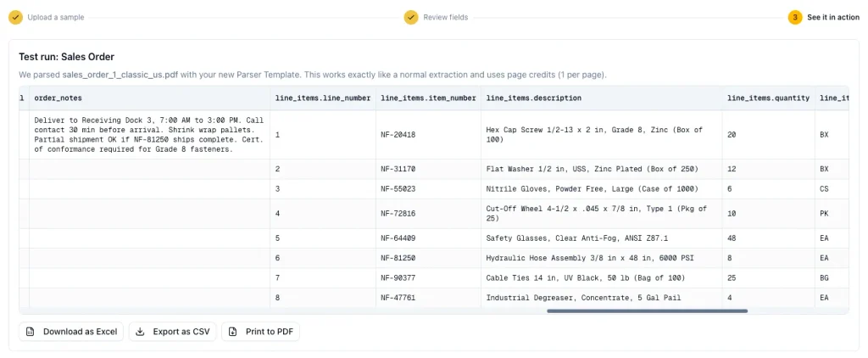Click the CS unit cell for Nitrile Gloves
Screen dimensions: 868x358
click(x=832, y=189)
